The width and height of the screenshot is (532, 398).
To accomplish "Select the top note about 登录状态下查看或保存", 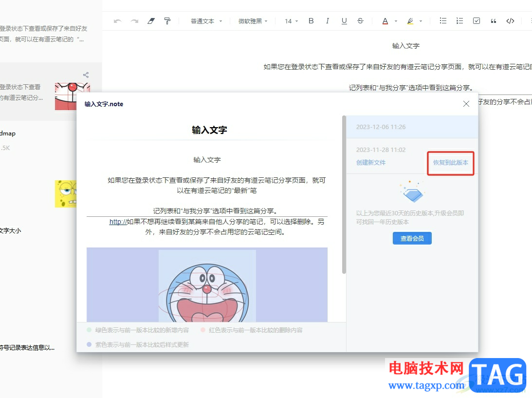I will click(43, 34).
